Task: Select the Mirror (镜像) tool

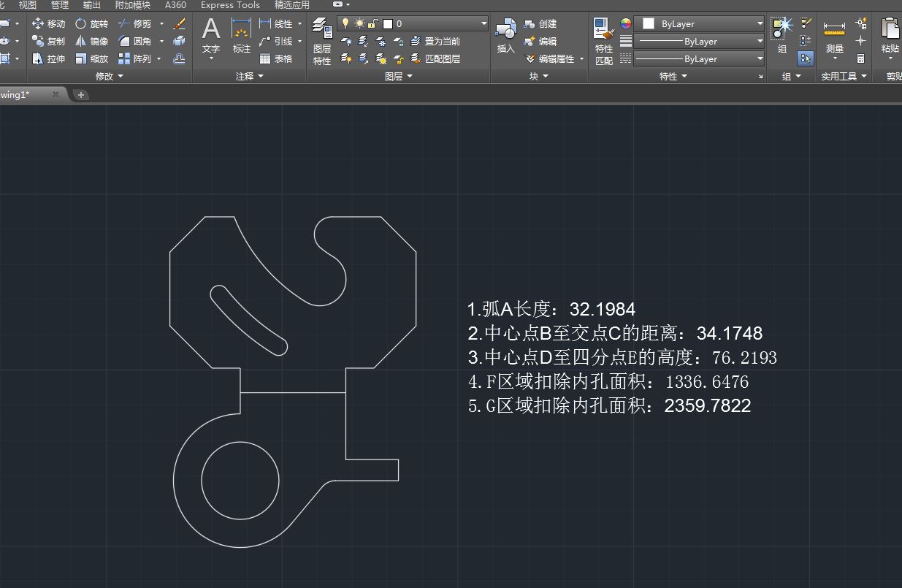Action: coord(91,41)
